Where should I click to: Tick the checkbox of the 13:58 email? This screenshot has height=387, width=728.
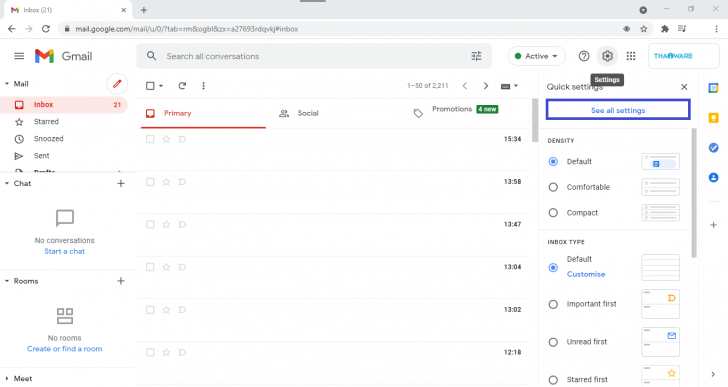tap(150, 182)
